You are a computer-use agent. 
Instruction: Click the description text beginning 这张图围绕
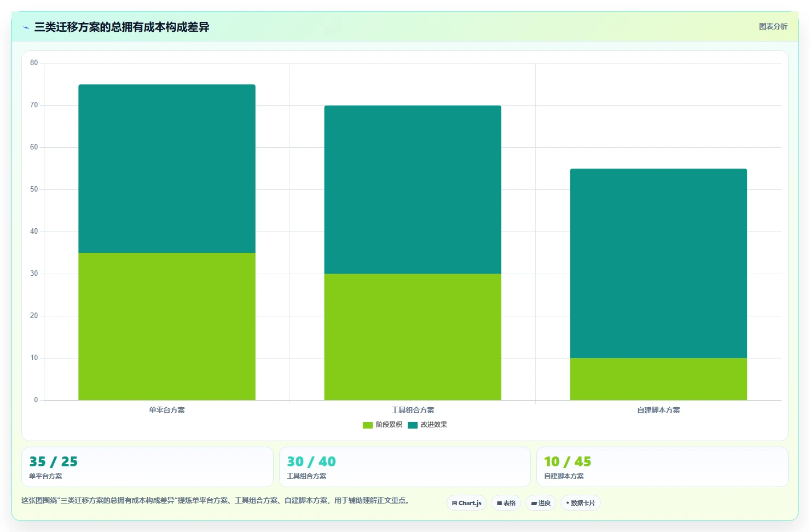pyautogui.click(x=215, y=500)
